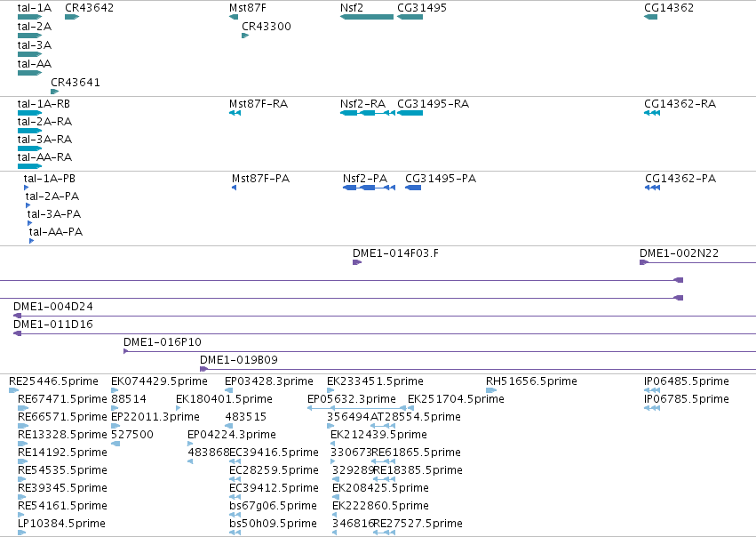Click EST RE66571.5prime
The height and width of the screenshot is (537, 756).
coord(62,417)
